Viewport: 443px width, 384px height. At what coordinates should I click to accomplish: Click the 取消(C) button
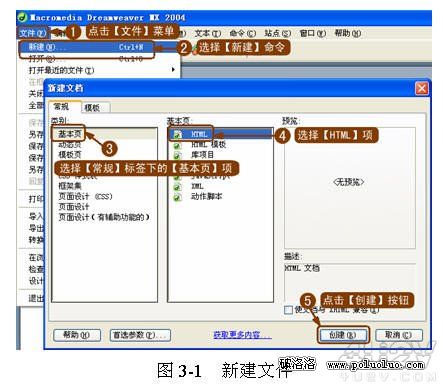point(399,335)
